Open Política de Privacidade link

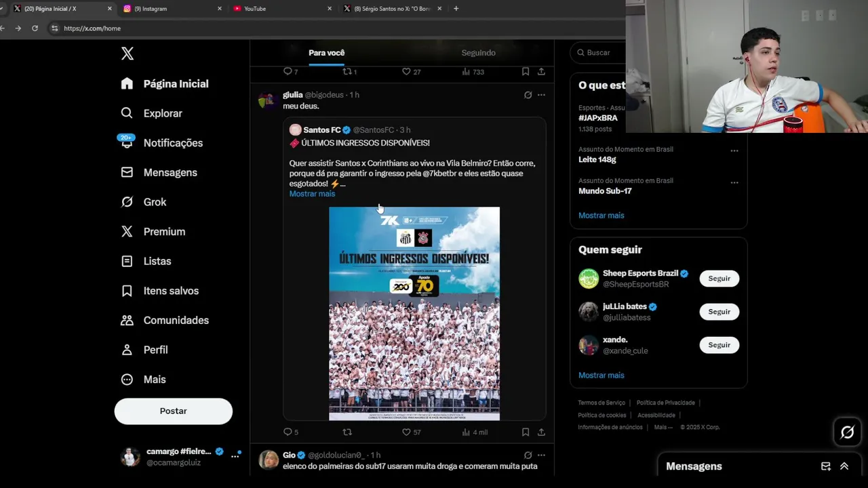665,403
